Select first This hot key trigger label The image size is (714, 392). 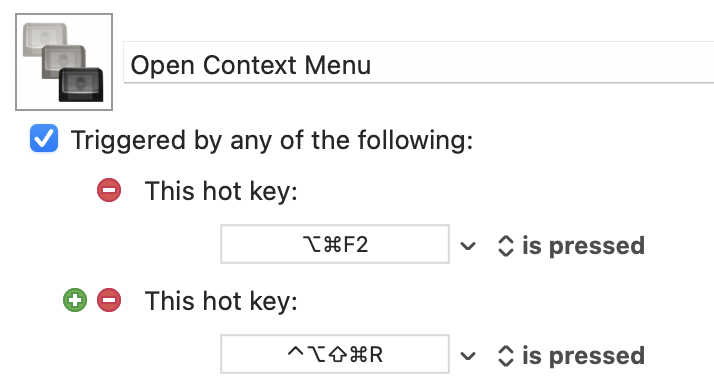tap(221, 191)
